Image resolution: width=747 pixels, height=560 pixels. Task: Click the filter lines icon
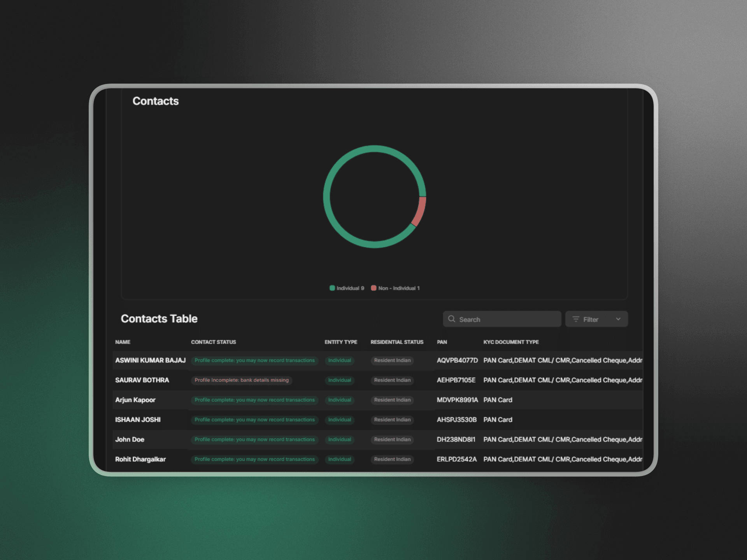coord(576,319)
